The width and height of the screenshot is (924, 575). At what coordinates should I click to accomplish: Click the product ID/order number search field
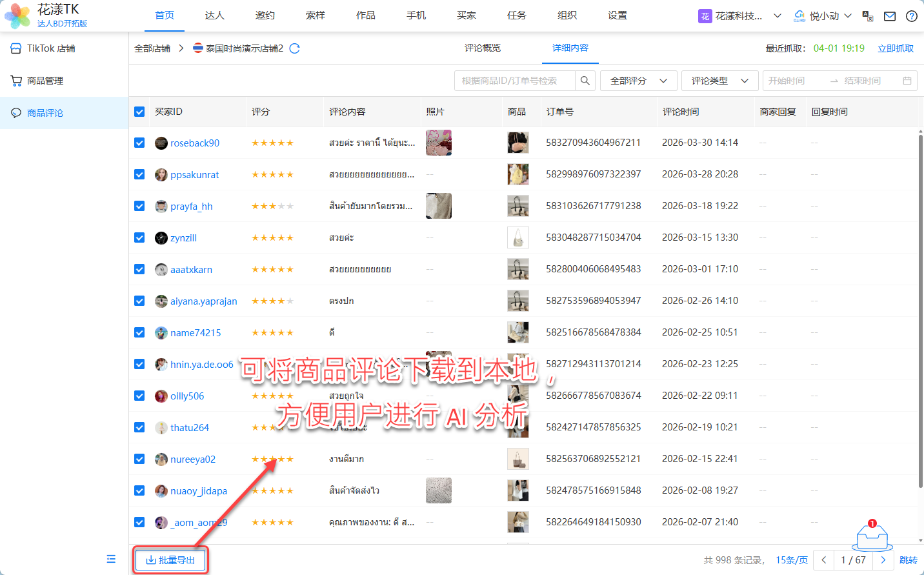tap(515, 81)
